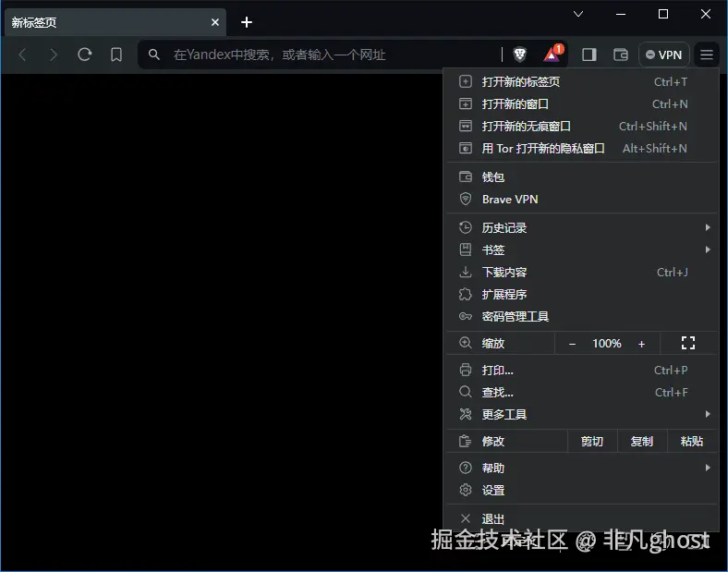The height and width of the screenshot is (572, 728).
Task: Click the Brave VPN shield icon in menu
Action: [x=466, y=200]
